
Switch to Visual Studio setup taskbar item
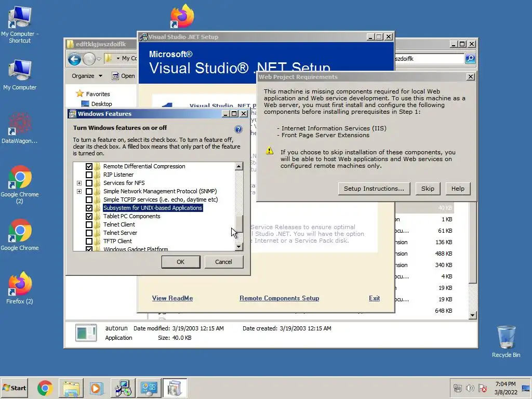(x=123, y=388)
